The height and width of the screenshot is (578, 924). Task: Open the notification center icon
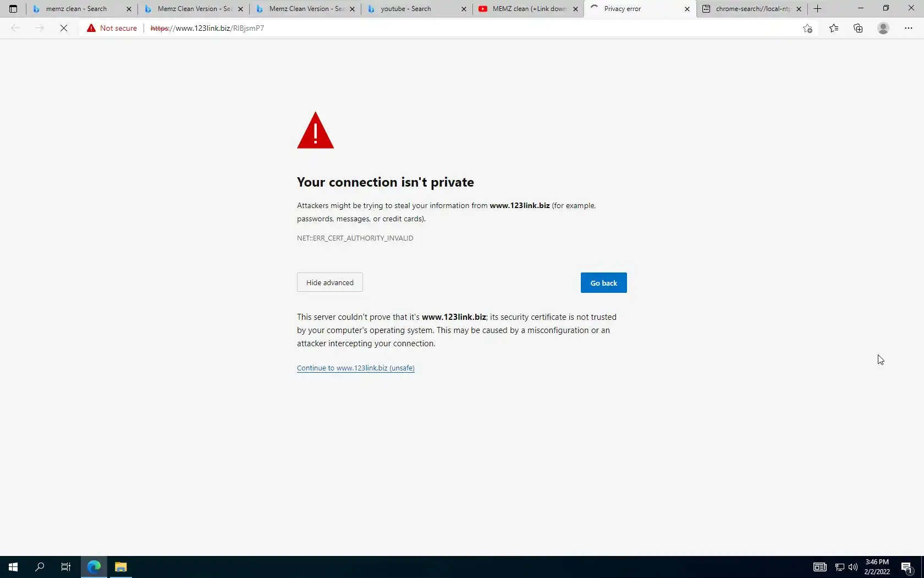point(907,567)
